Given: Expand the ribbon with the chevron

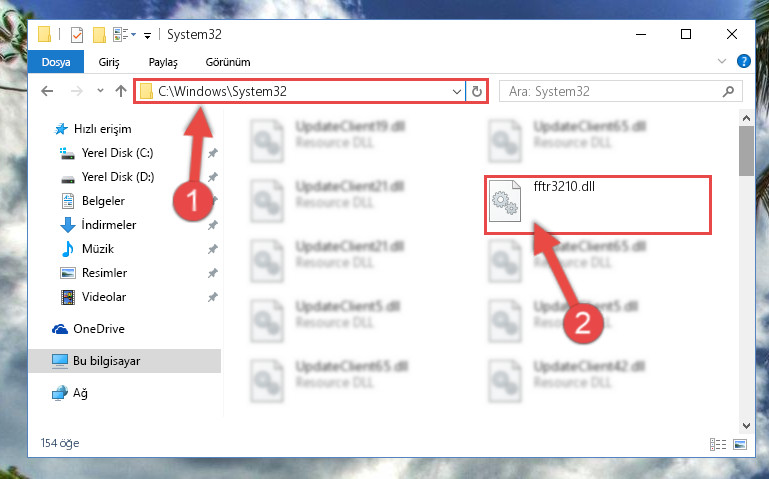Looking at the screenshot, I should [722, 61].
